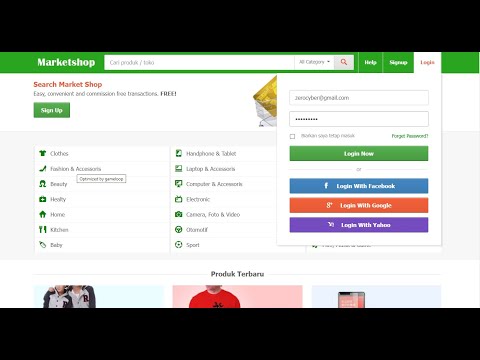Click the Login Now button

point(359,153)
